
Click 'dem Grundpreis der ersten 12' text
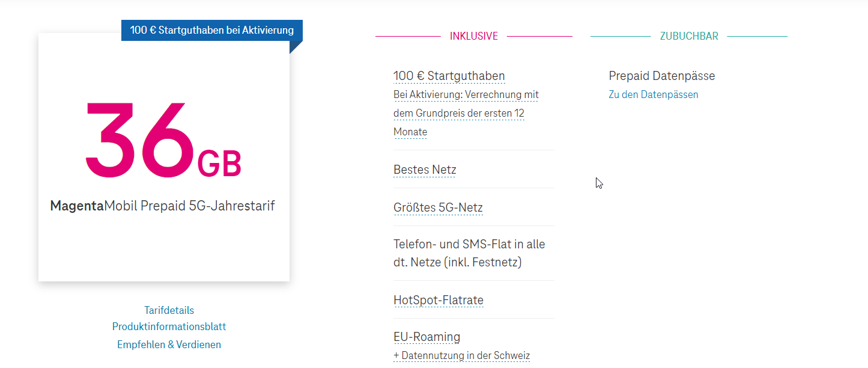(459, 113)
